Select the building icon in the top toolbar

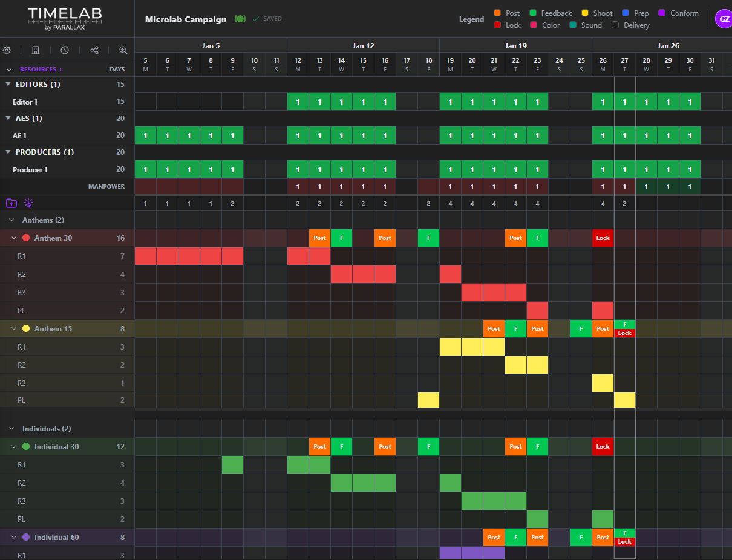pyautogui.click(x=35, y=50)
